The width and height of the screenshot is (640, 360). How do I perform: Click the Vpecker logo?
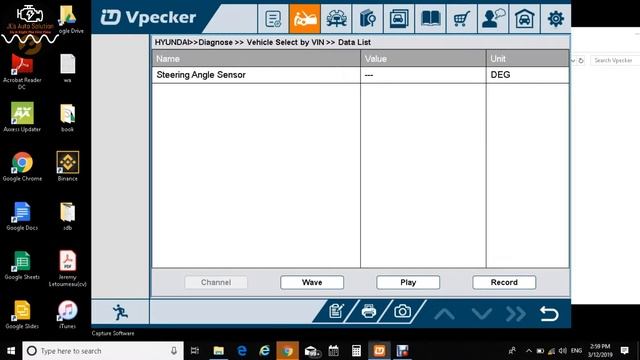(148, 18)
